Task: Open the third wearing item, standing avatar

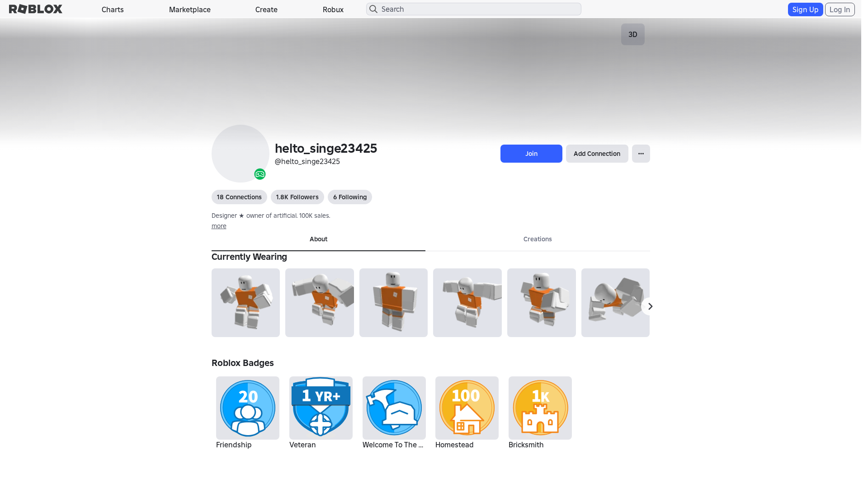Action: click(393, 303)
